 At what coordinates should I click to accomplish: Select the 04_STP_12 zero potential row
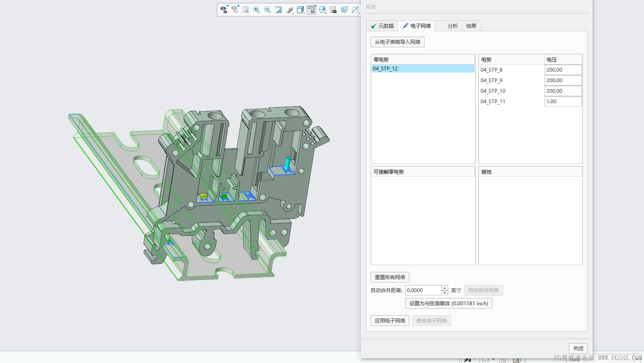click(423, 69)
